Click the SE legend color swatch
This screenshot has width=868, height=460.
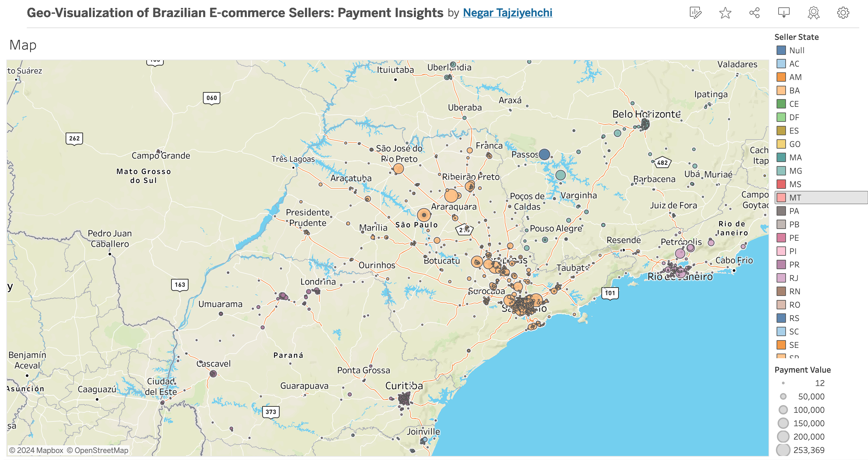tap(781, 345)
